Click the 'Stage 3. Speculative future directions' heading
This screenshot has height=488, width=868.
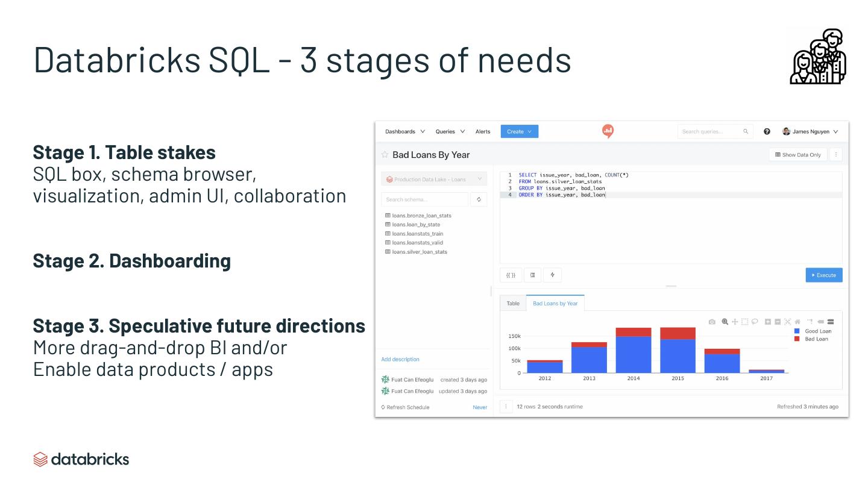[x=200, y=326]
